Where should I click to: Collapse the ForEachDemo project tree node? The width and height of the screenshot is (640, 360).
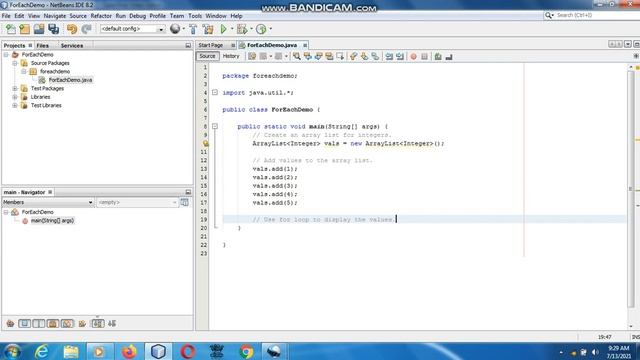6,55
